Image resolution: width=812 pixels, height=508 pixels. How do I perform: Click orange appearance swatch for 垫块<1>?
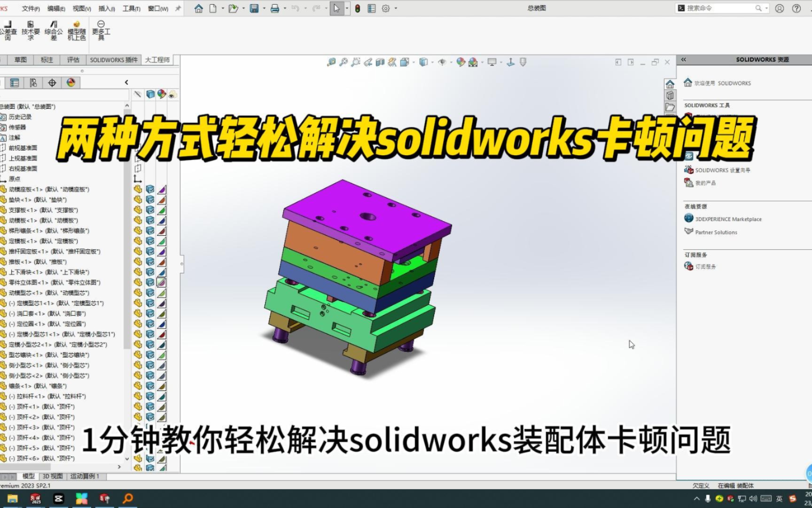pos(162,199)
